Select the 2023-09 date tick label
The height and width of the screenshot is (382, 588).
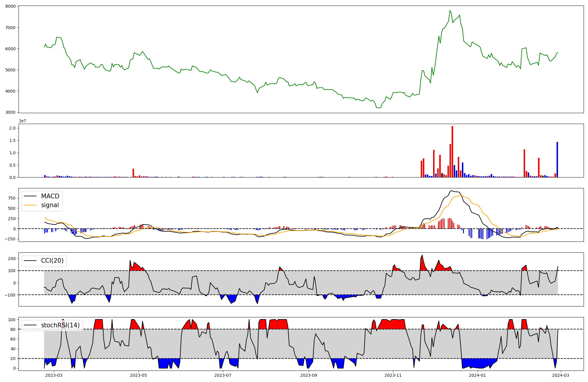[309, 375]
